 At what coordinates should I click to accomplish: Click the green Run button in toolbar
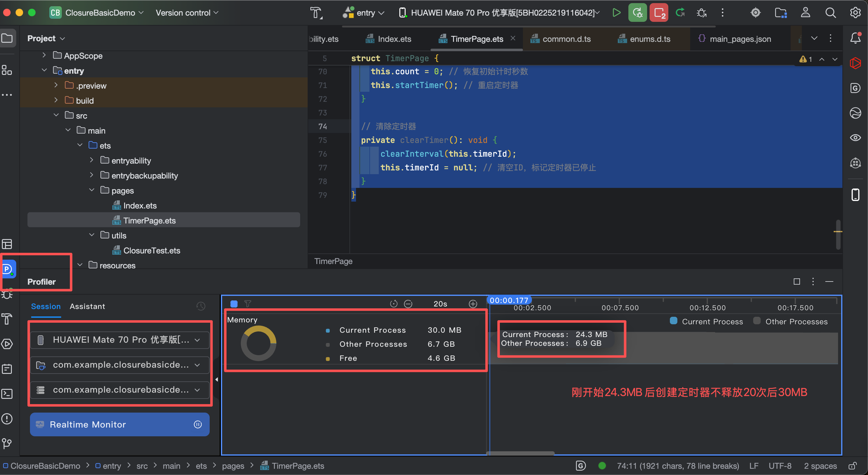point(616,13)
